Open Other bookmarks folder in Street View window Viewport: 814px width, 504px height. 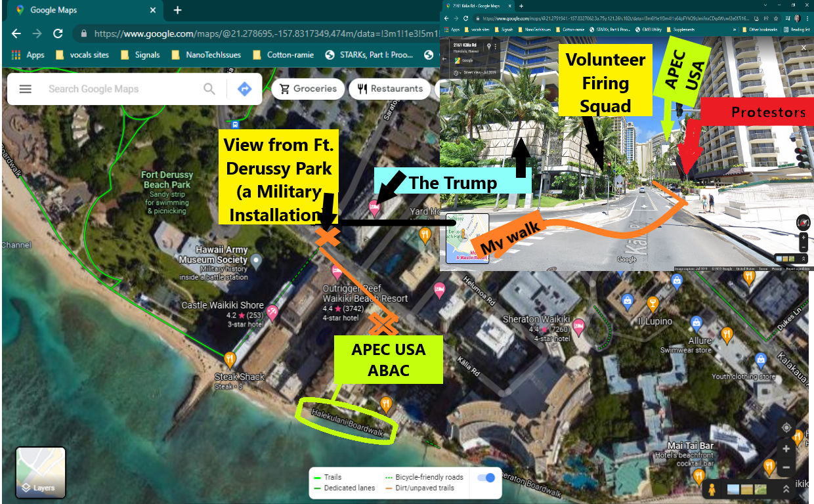pos(760,30)
